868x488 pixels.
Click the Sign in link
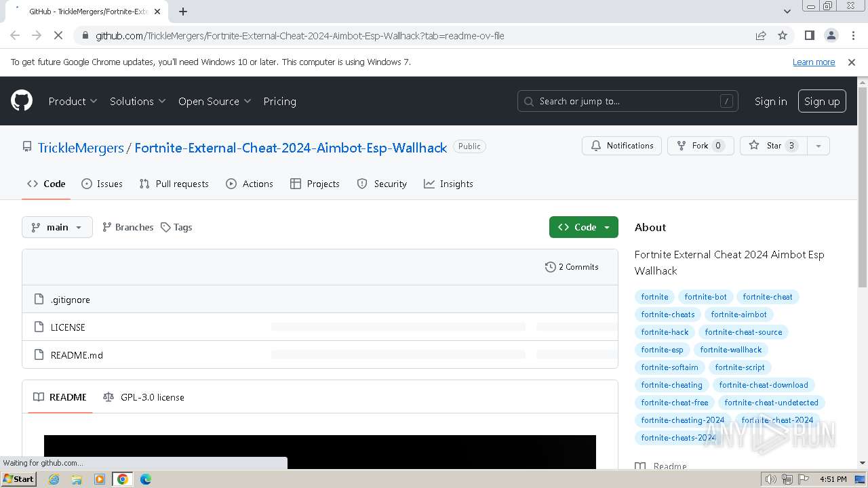coord(770,101)
